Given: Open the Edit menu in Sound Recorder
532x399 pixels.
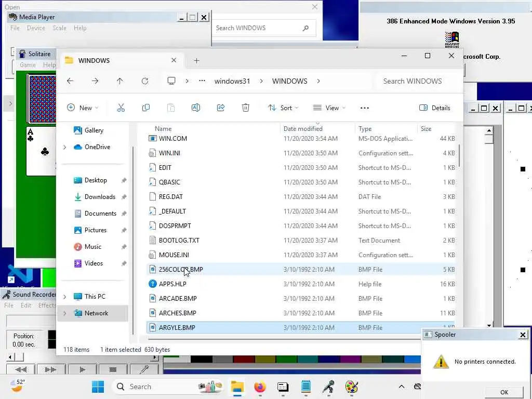Looking at the screenshot, I should 26,305.
